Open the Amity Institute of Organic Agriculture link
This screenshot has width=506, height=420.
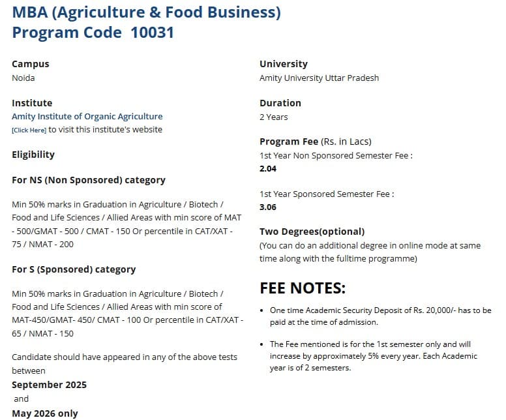pos(87,117)
